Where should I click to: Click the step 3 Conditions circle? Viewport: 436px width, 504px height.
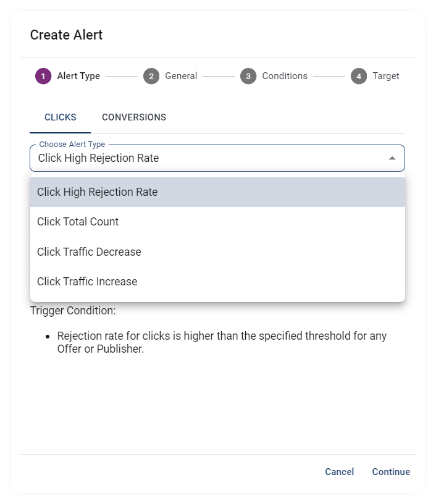249,75
